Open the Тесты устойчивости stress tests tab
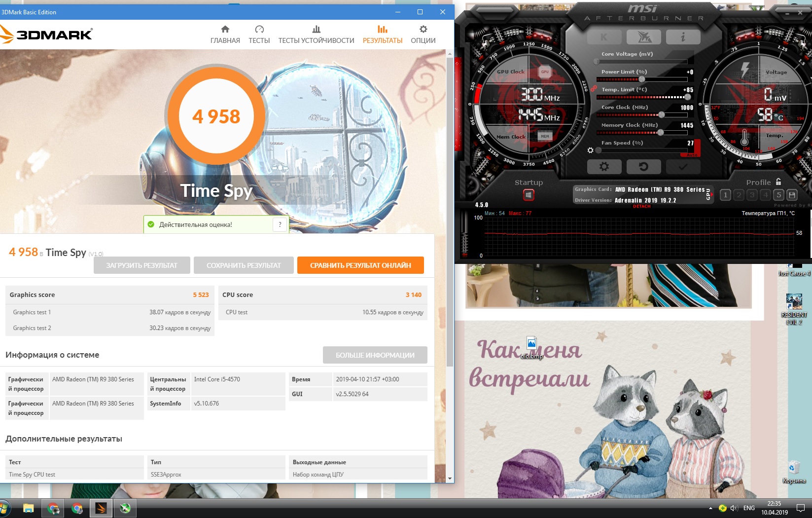Image resolution: width=812 pixels, height=518 pixels. 316,35
